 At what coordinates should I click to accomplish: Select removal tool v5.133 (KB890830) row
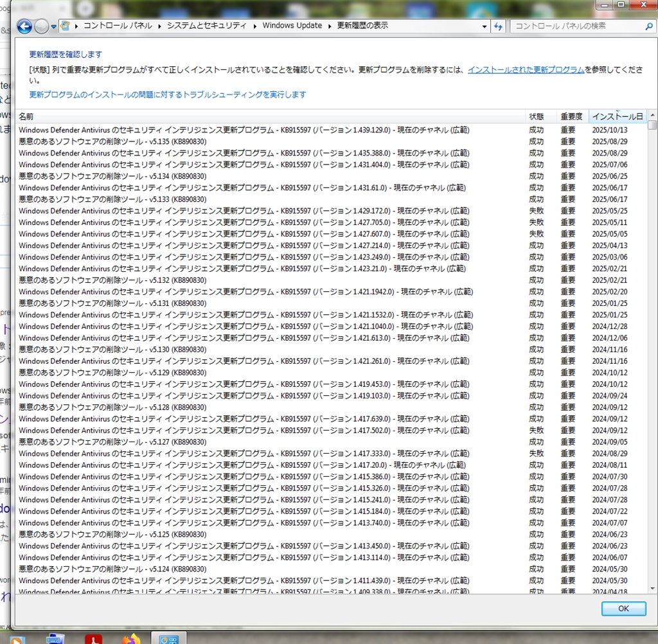pos(332,199)
